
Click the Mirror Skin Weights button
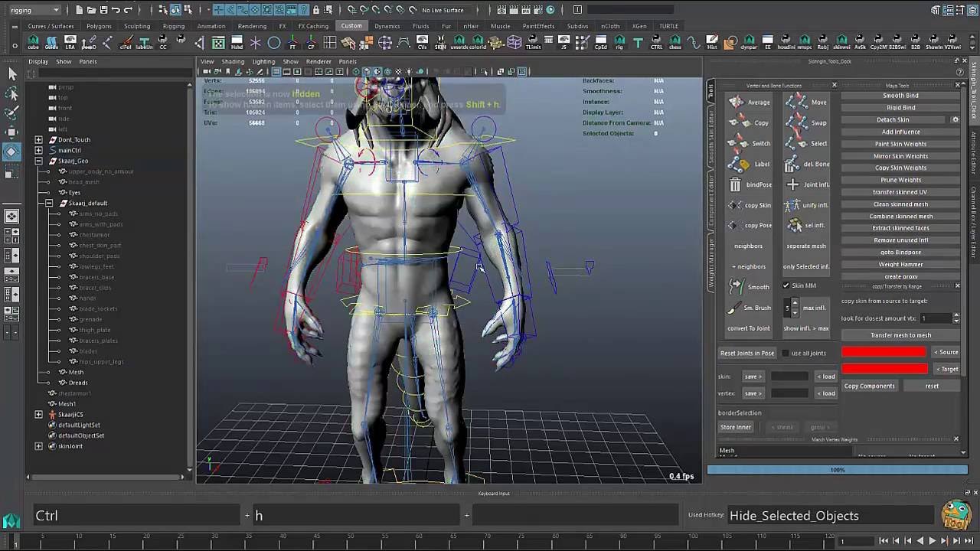click(x=900, y=156)
